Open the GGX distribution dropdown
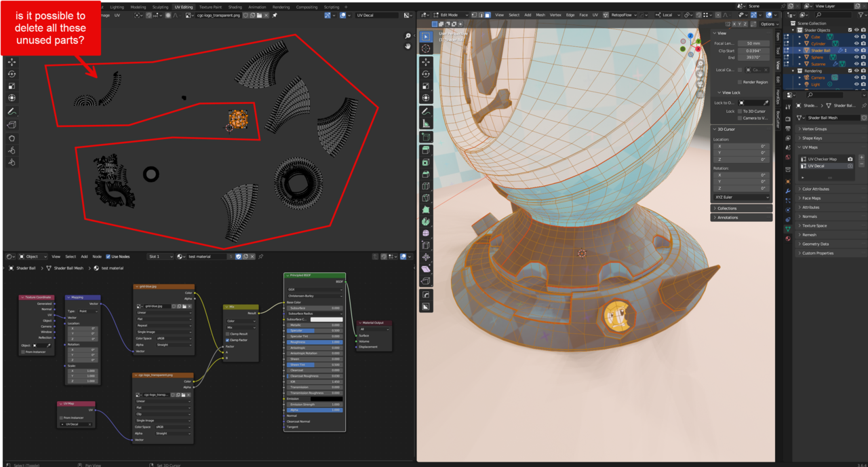Image resolution: width=868 pixels, height=467 pixels. click(315, 288)
